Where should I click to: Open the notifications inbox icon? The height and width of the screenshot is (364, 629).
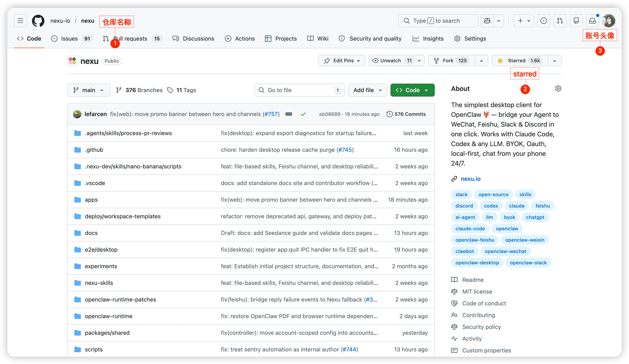click(x=592, y=21)
